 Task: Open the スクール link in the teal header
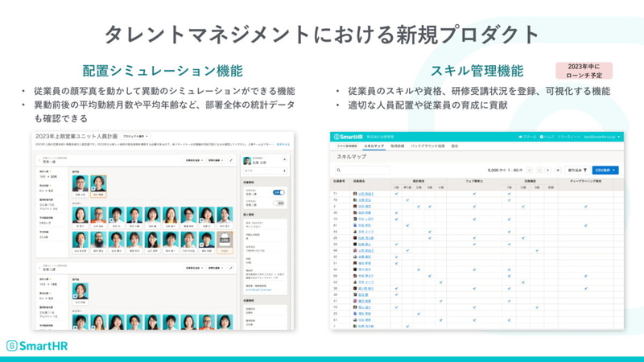(x=527, y=137)
